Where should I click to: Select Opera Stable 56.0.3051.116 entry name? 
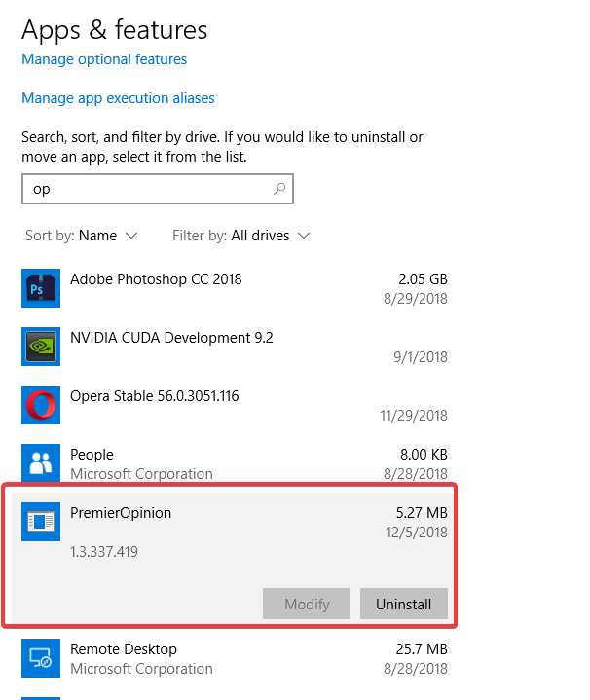pyautogui.click(x=155, y=396)
